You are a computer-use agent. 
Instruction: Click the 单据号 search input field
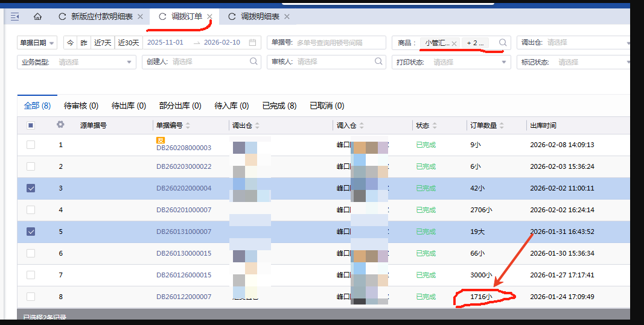(339, 43)
